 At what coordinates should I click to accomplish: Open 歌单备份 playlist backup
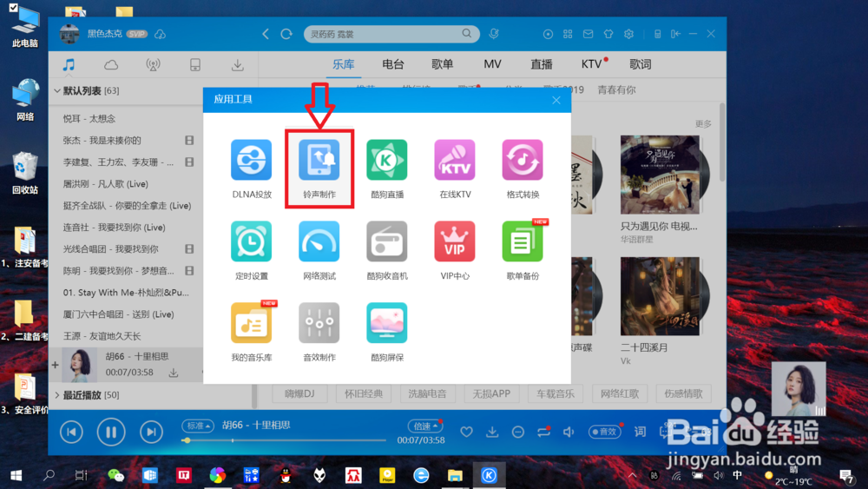tap(523, 250)
